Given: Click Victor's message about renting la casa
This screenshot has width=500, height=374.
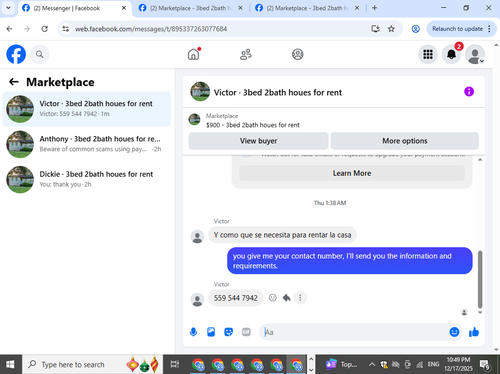Looking at the screenshot, I should (282, 235).
